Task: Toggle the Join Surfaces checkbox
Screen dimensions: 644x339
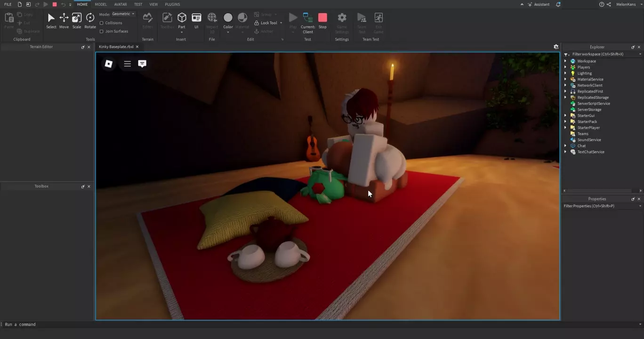Action: pos(102,32)
